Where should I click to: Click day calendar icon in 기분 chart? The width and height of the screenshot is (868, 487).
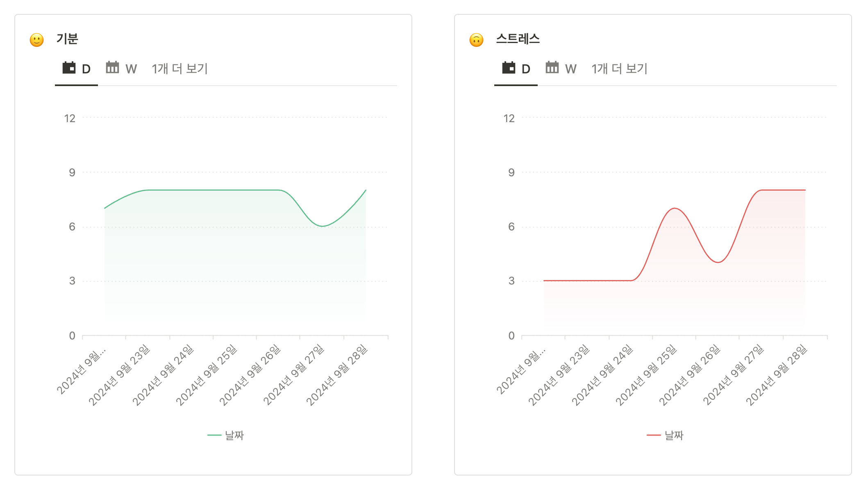[69, 68]
